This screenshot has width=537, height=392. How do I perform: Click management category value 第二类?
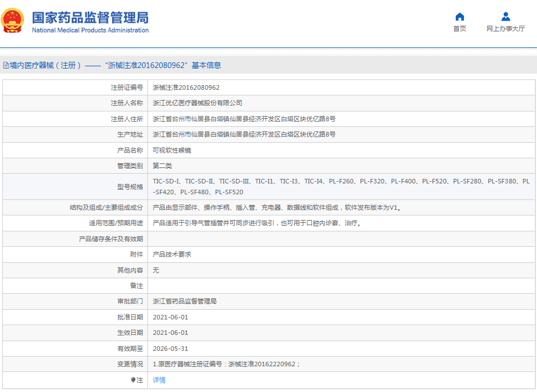[x=162, y=166]
